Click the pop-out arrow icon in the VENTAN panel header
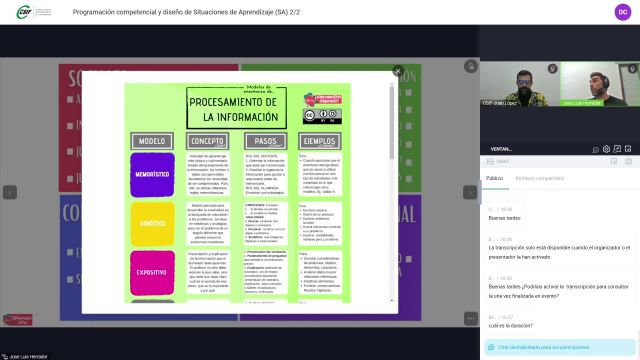 click(617, 149)
